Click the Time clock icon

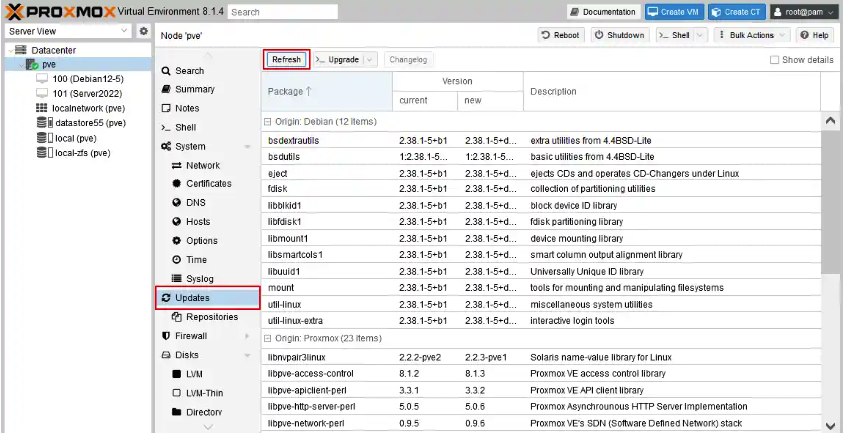pyautogui.click(x=177, y=260)
